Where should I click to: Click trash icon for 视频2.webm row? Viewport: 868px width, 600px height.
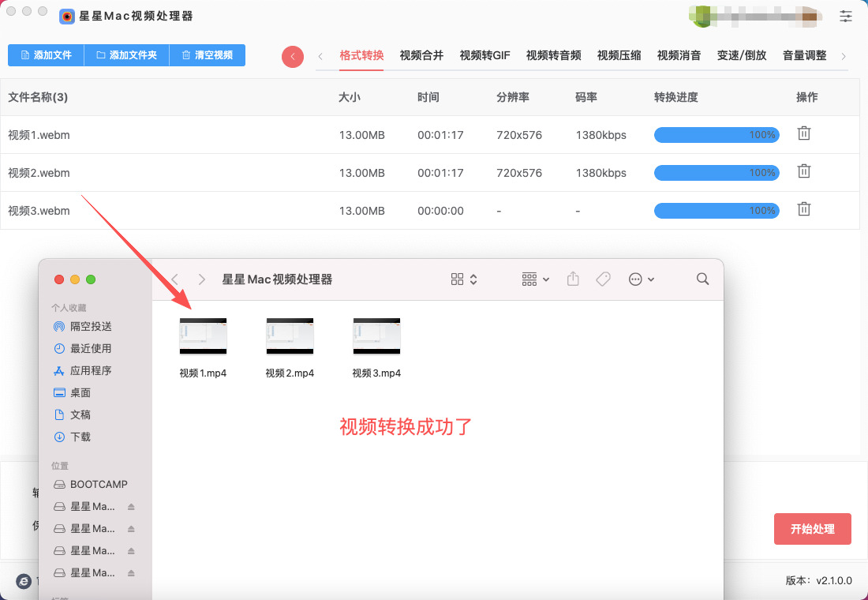pos(803,171)
